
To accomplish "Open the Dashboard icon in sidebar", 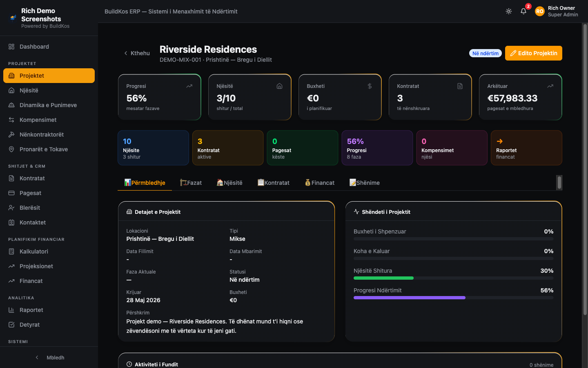I will point(11,47).
